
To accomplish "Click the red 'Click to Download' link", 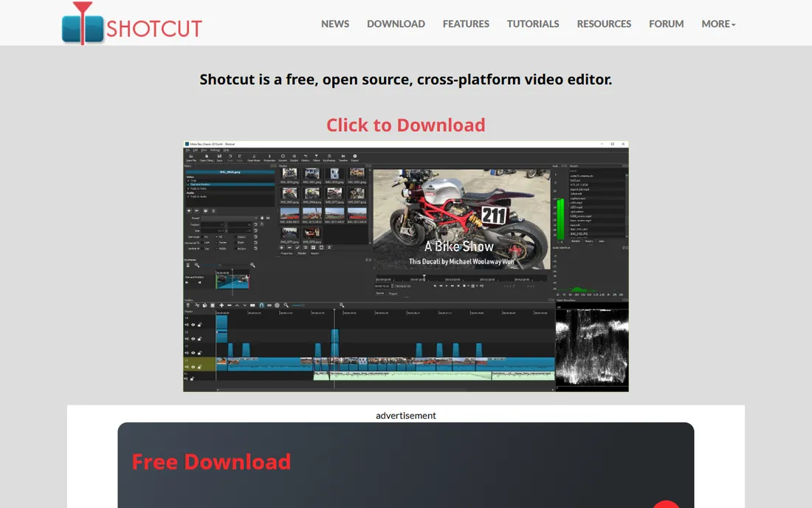I will 405,125.
